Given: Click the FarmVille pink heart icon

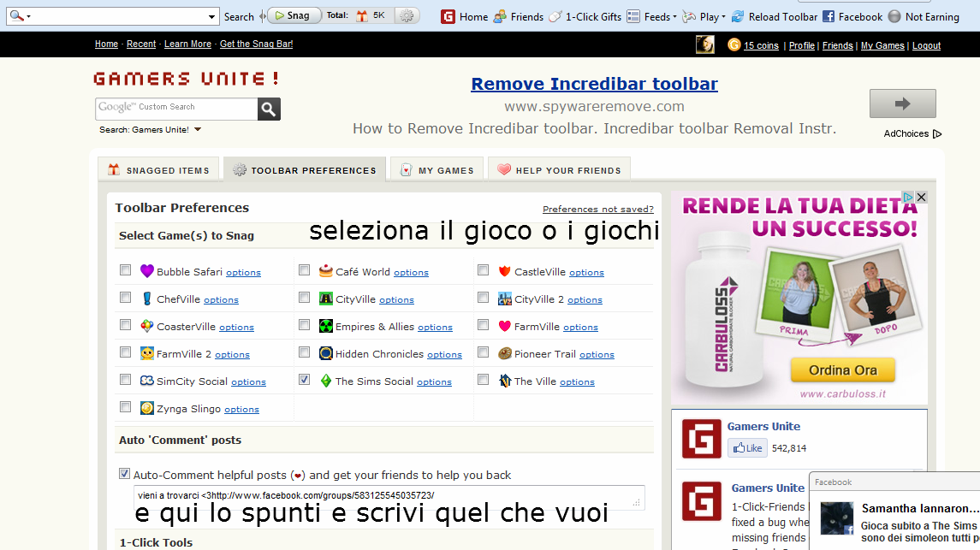Looking at the screenshot, I should tap(504, 326).
